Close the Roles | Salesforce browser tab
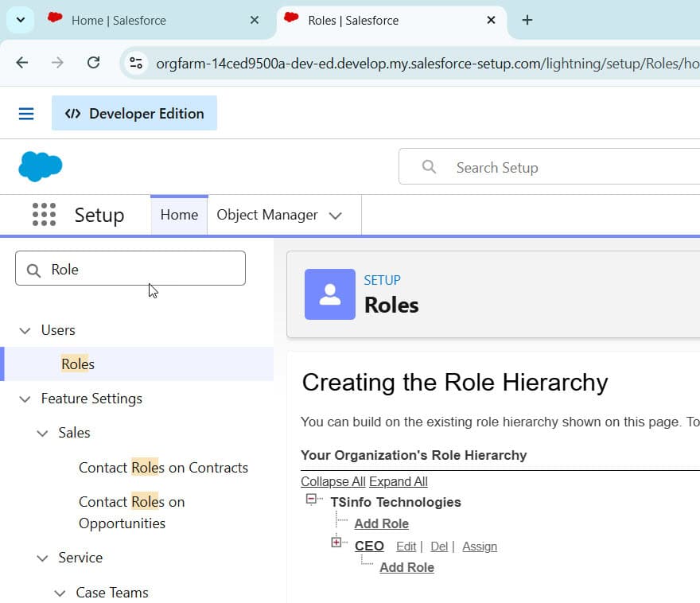The width and height of the screenshot is (700, 603). click(x=491, y=20)
